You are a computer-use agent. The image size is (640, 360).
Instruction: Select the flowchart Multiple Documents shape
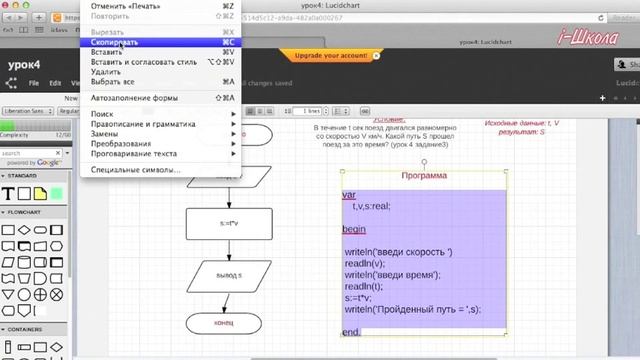(24, 246)
